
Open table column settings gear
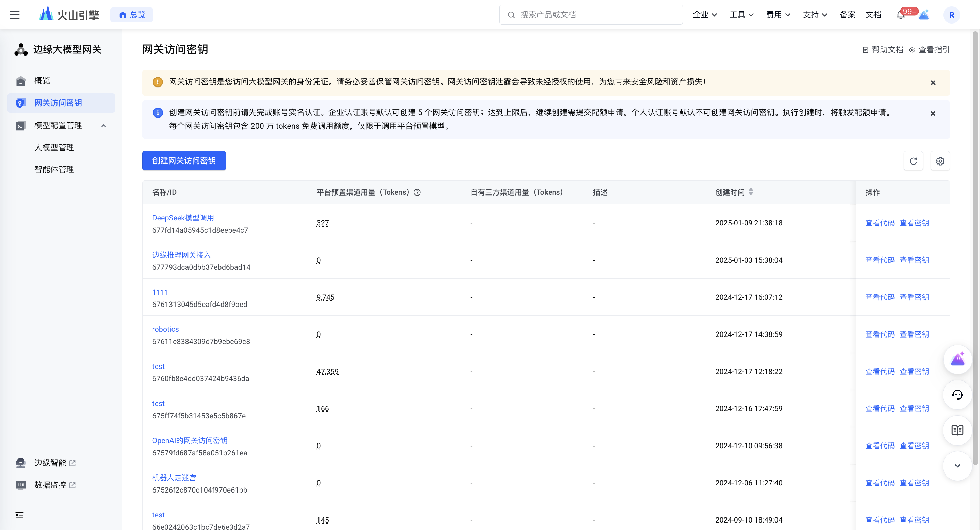coord(940,161)
